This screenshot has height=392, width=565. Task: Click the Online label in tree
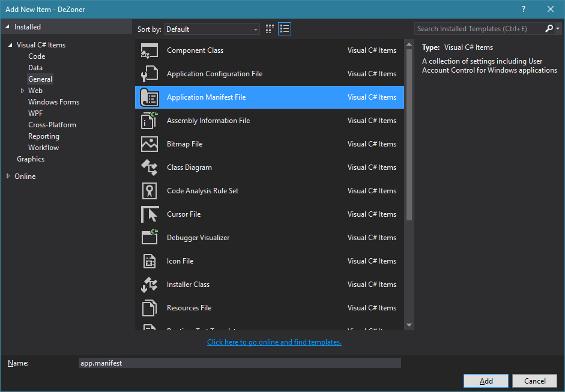tap(25, 176)
